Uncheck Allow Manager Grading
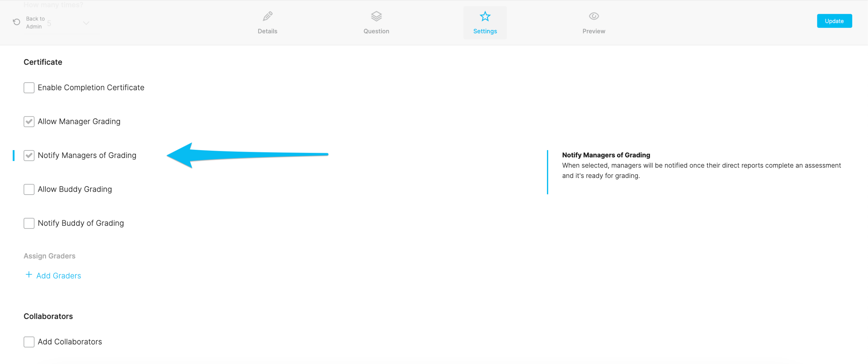The width and height of the screenshot is (868, 364). [x=29, y=121]
